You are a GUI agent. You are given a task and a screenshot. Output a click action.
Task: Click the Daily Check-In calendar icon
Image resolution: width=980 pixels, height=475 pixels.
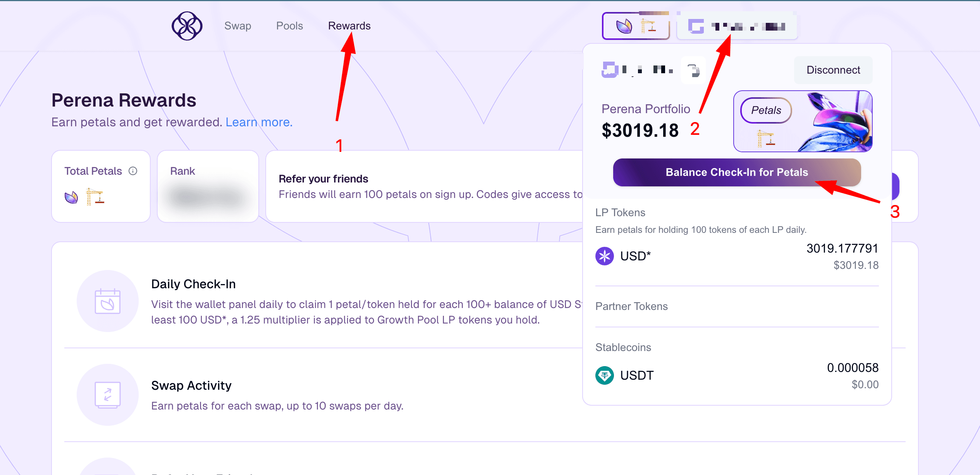(x=108, y=301)
